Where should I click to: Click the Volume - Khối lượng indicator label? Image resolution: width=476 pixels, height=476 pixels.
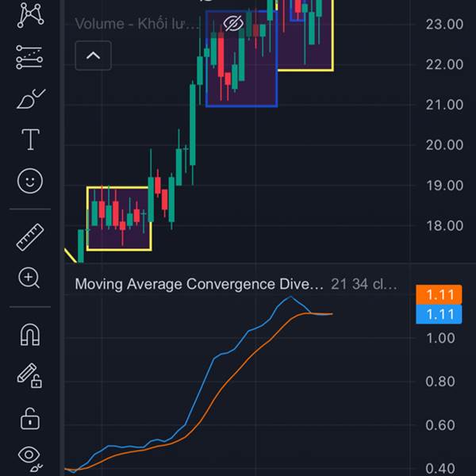[x=137, y=24]
